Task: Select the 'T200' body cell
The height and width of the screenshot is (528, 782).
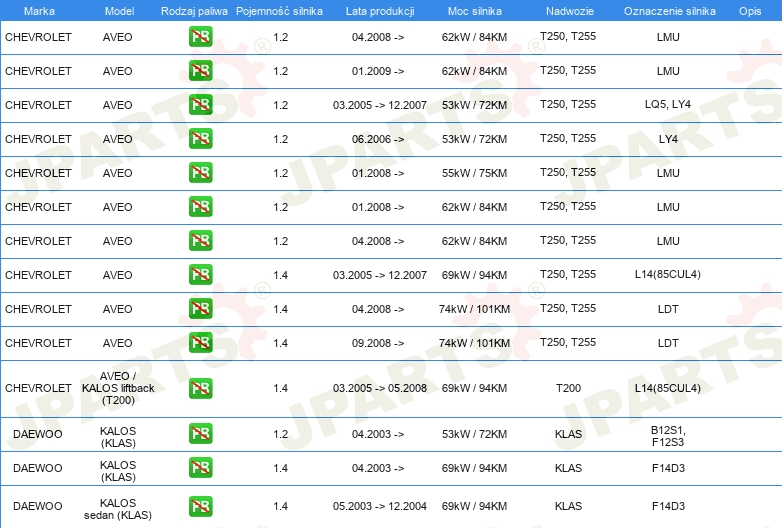Action: (x=569, y=388)
